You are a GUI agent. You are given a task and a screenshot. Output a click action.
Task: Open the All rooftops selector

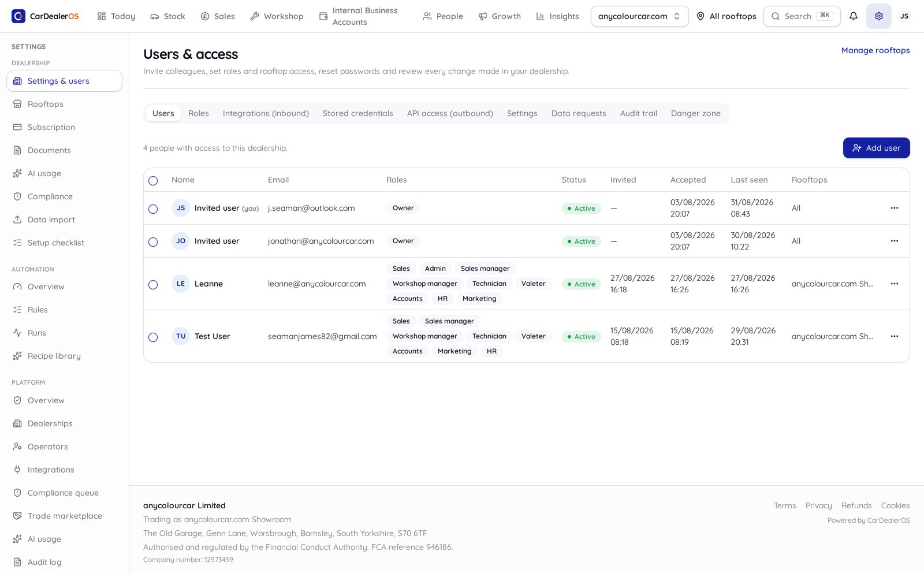(726, 16)
